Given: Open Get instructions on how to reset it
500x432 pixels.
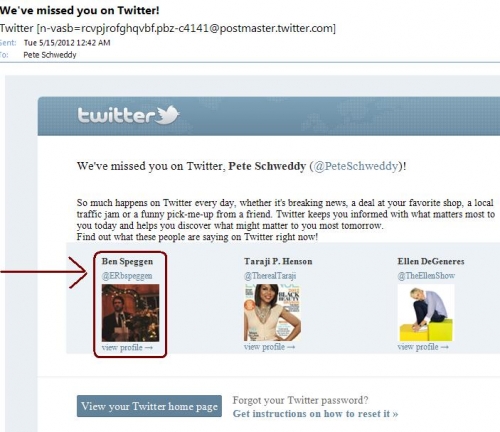Looking at the screenshot, I should (x=315, y=414).
